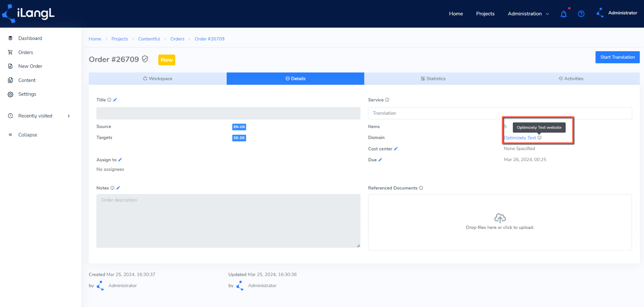This screenshot has width=644, height=307.
Task: Edit the Title with the pencil icon
Action: tap(115, 100)
